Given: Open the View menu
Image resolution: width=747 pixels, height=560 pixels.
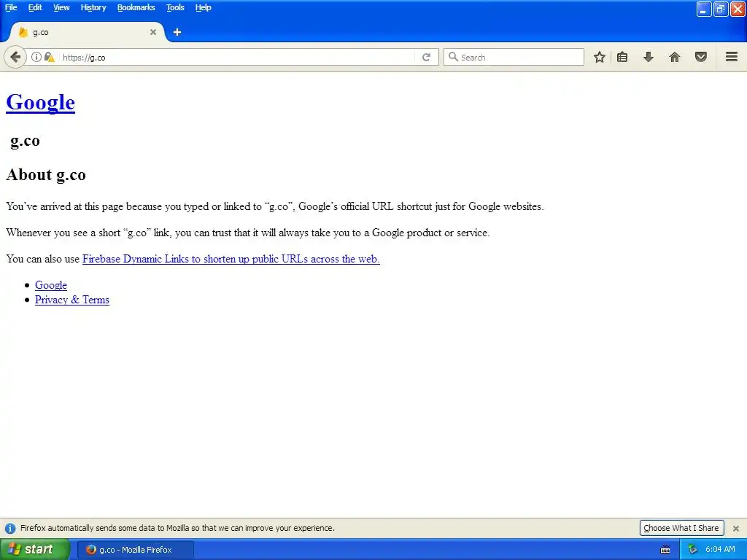Looking at the screenshot, I should click(x=61, y=7).
